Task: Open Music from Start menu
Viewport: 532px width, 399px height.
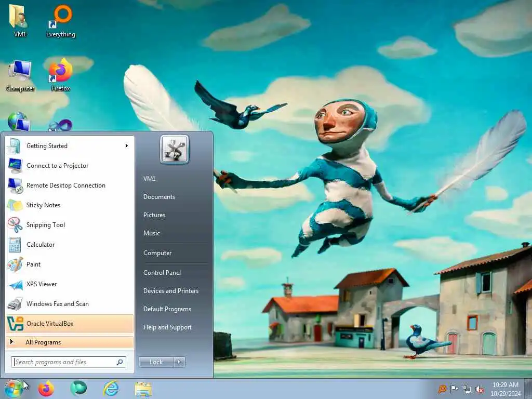Action: point(152,233)
